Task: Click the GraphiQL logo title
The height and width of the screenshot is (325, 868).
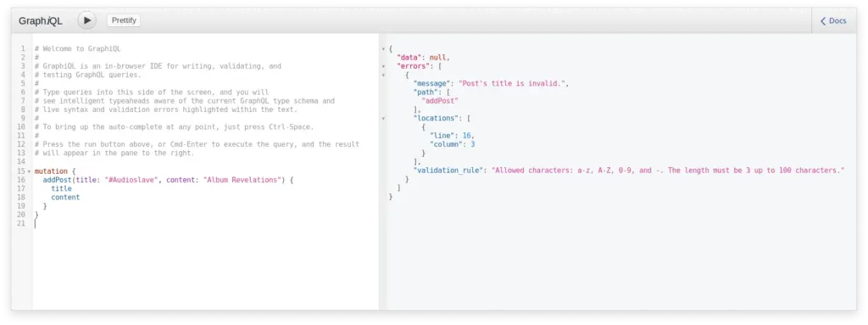Action: 41,21
